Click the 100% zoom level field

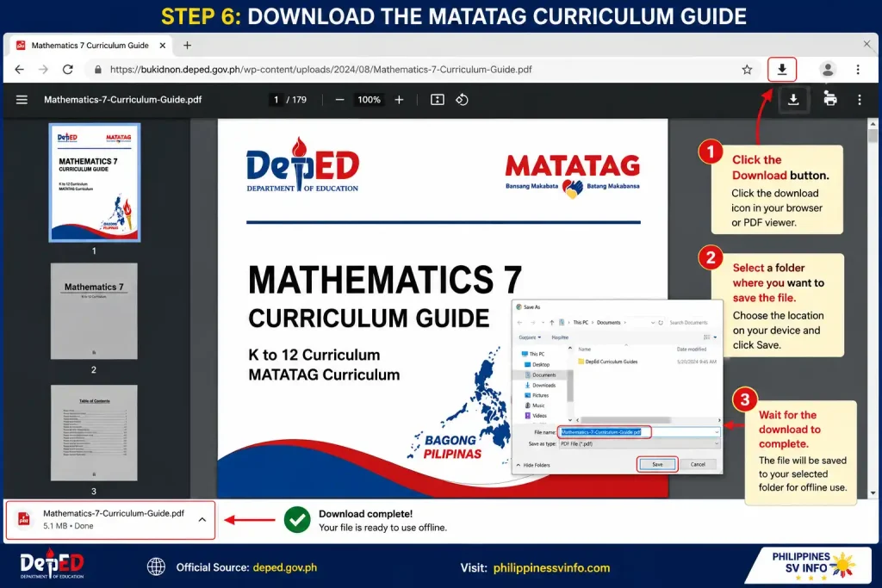(369, 100)
